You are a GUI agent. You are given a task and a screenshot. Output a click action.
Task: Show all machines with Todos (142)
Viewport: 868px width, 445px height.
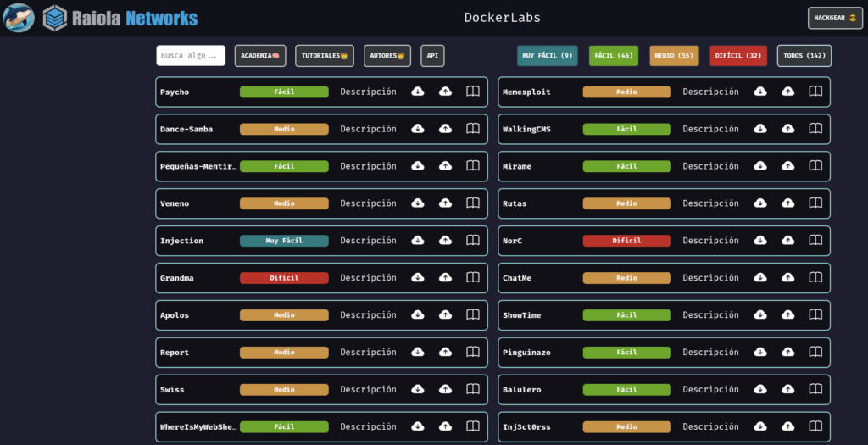(804, 55)
